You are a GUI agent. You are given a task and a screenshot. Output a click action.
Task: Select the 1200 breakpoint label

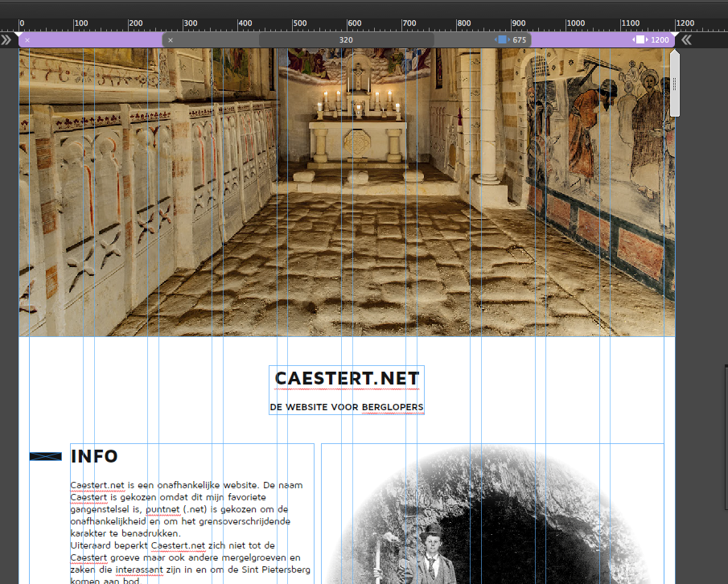(660, 40)
